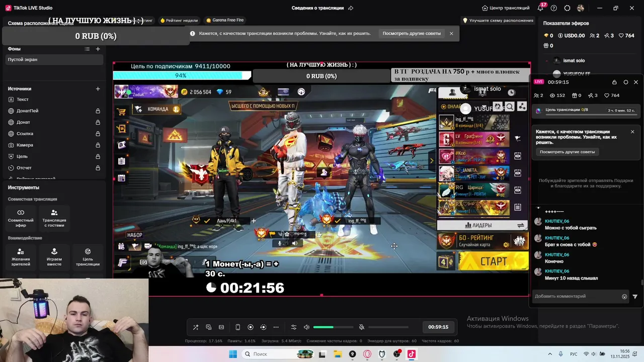Open the Центр трансляций link

(x=506, y=8)
